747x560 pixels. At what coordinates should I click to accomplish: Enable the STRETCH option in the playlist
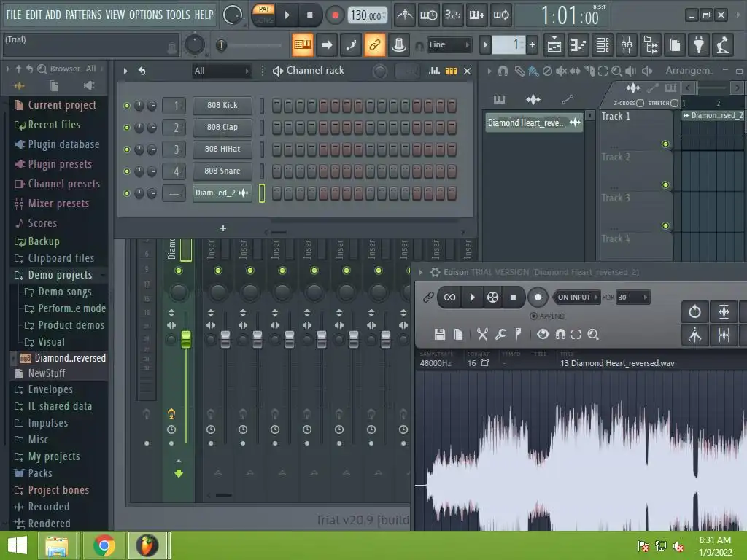[674, 103]
